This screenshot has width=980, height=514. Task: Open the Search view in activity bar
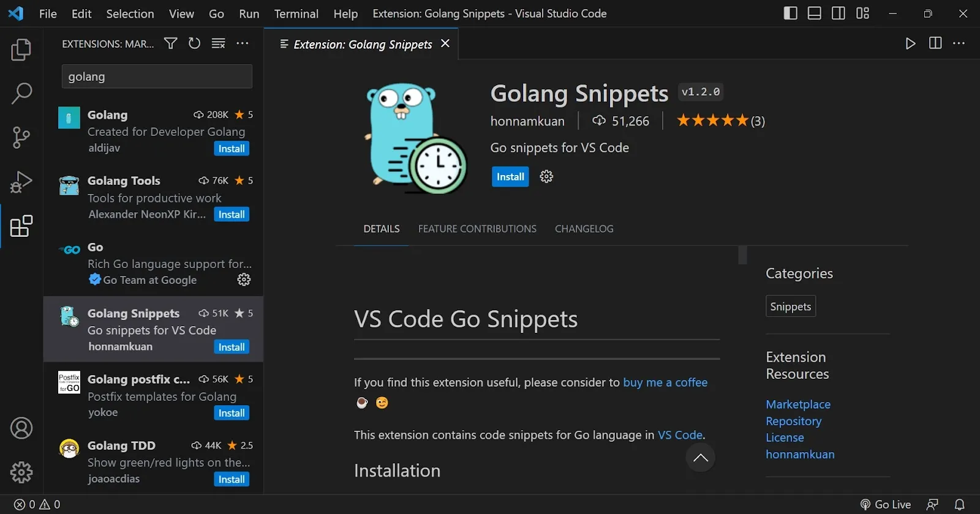(21, 94)
